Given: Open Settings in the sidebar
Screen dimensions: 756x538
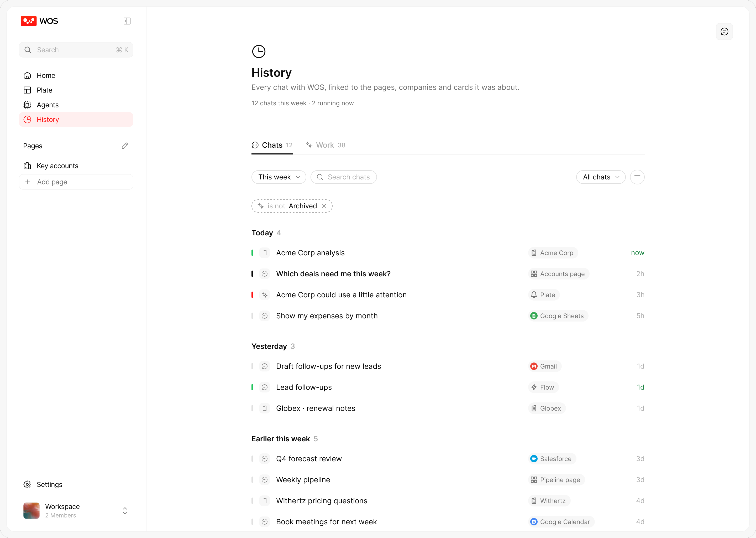Looking at the screenshot, I should point(76,484).
